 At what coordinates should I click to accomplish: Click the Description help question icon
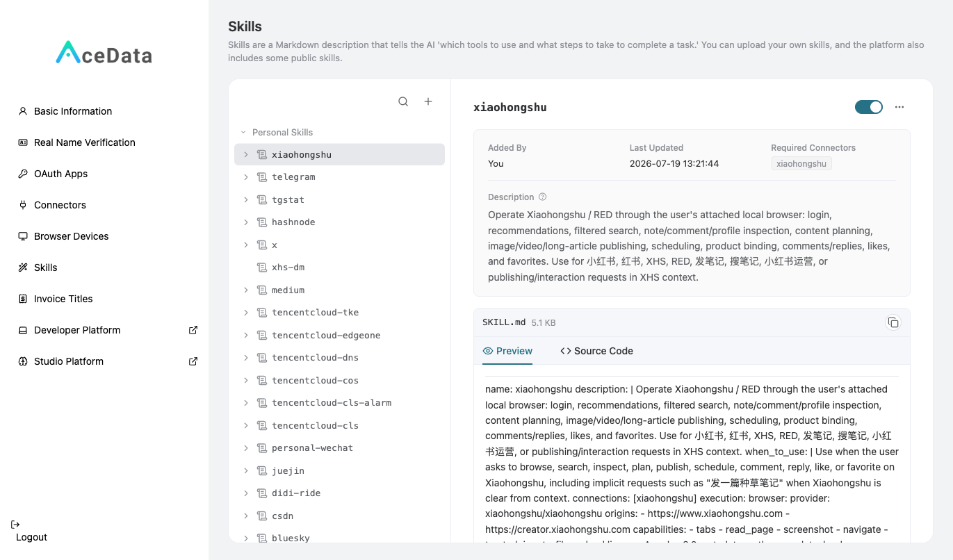point(543,197)
